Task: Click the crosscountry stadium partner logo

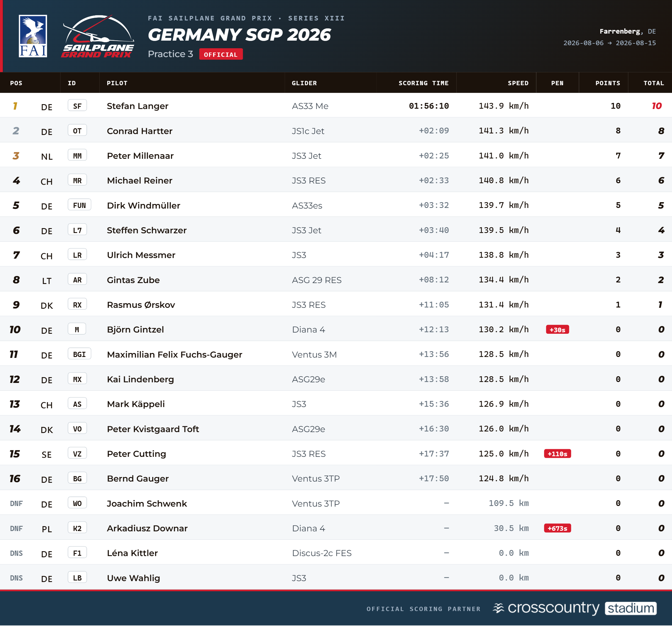Action: [575, 608]
